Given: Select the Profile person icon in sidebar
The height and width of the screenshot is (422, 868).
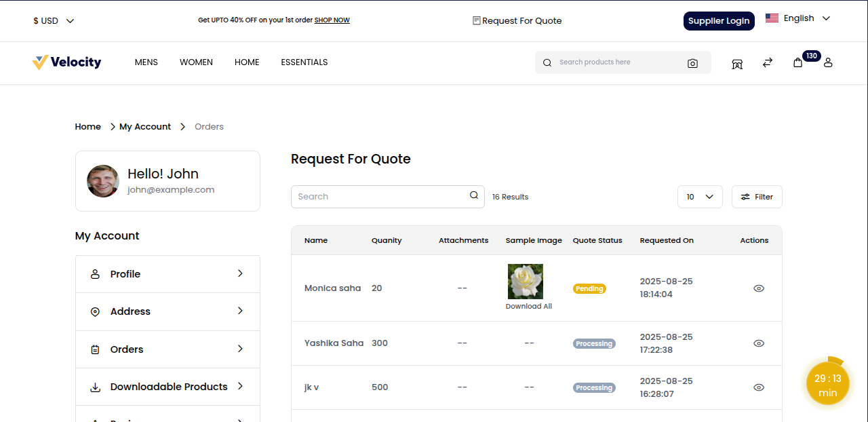Looking at the screenshot, I should tap(95, 273).
